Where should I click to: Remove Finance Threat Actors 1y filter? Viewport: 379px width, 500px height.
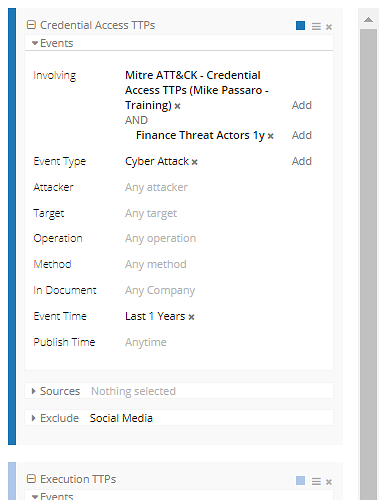[271, 136]
